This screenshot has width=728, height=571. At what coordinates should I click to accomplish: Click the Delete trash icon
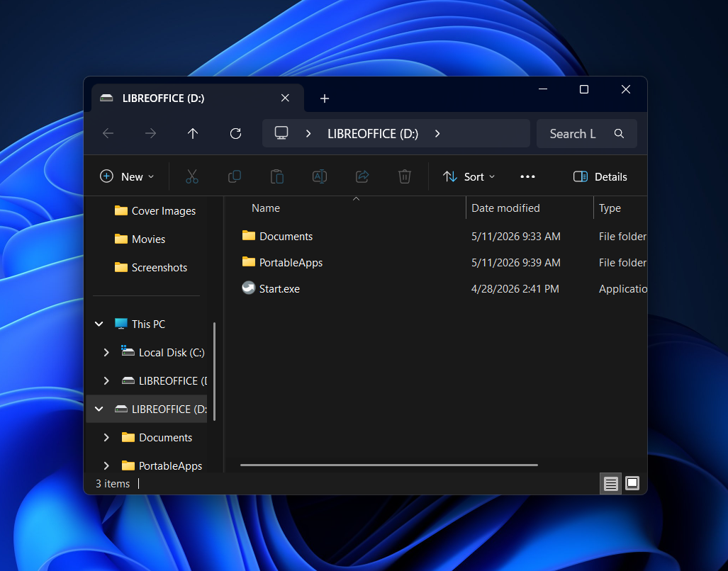[x=404, y=176]
